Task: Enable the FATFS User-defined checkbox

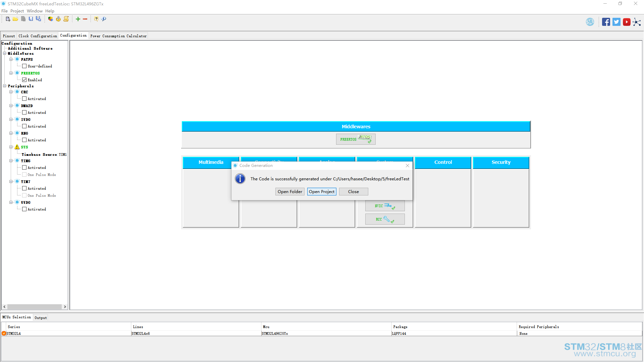Action: pyautogui.click(x=24, y=66)
